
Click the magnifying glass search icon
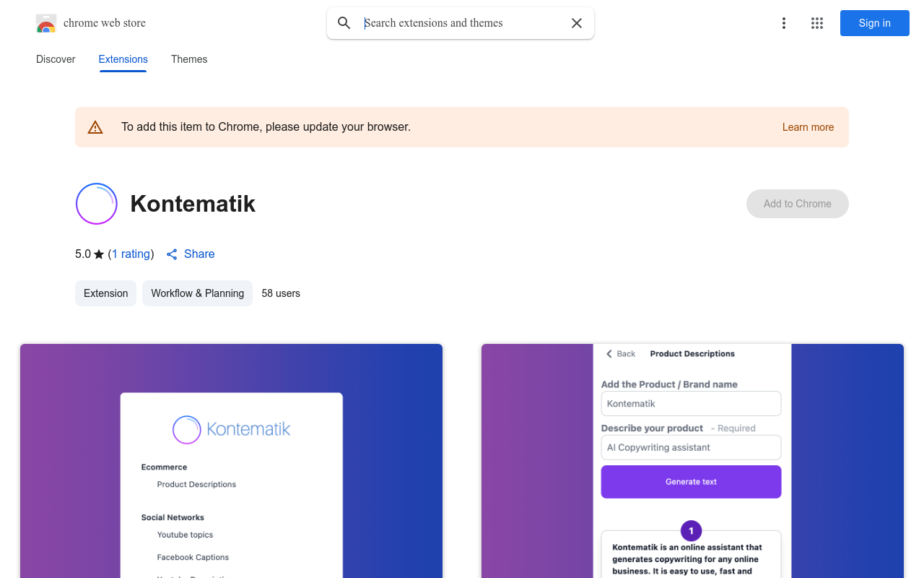344,23
